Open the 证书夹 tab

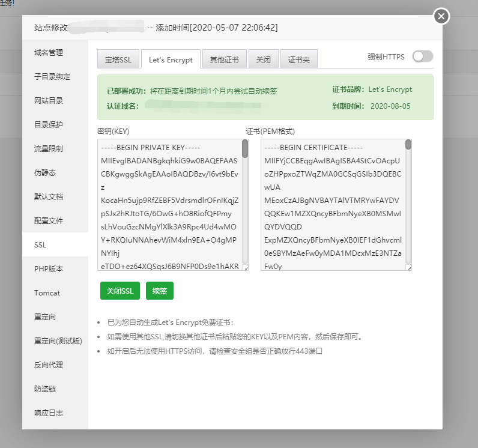(298, 59)
